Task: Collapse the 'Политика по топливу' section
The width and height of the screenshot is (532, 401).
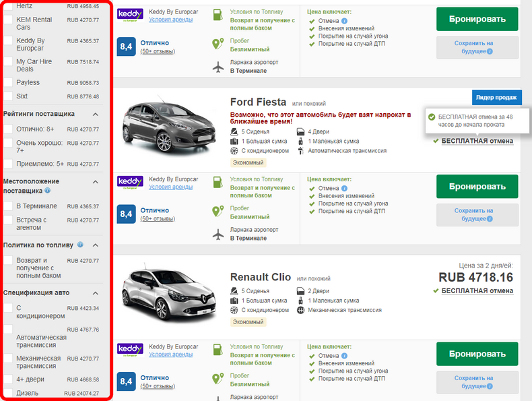Action: pyautogui.click(x=96, y=245)
